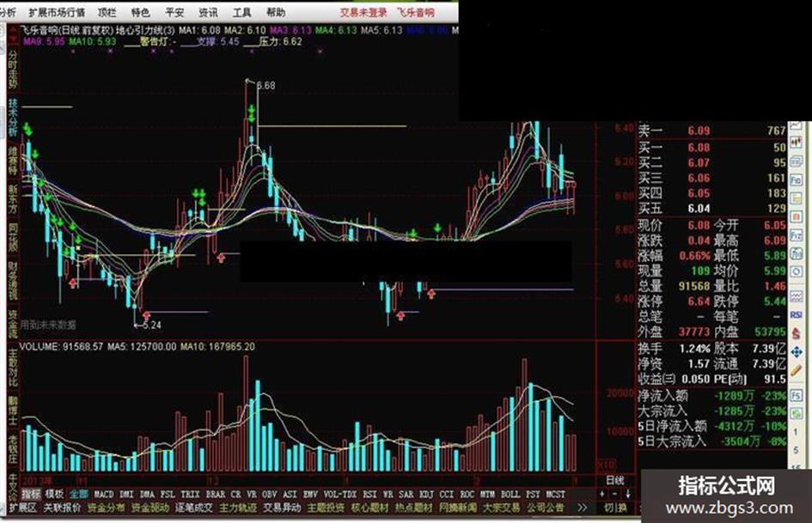Click the 日线 period selector
The image size is (812, 523).
[x=614, y=480]
